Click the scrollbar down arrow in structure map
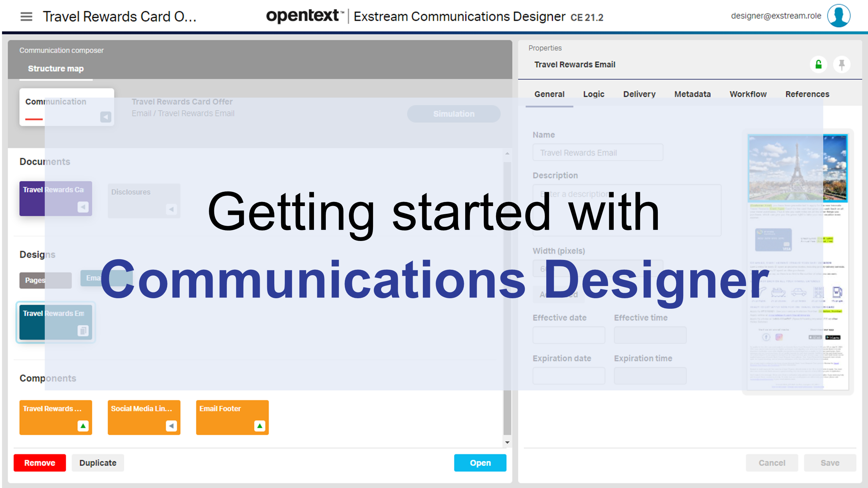Image resolution: width=868 pixels, height=488 pixels. tap(507, 442)
